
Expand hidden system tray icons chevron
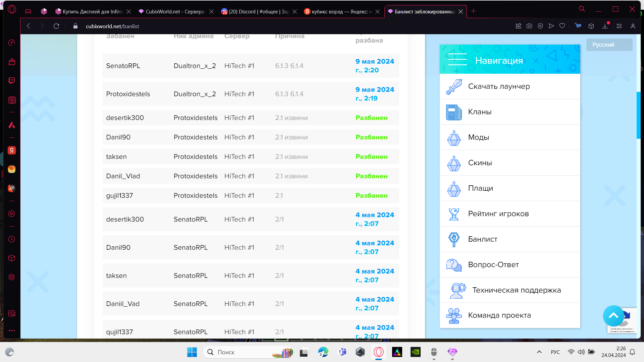pyautogui.click(x=539, y=352)
